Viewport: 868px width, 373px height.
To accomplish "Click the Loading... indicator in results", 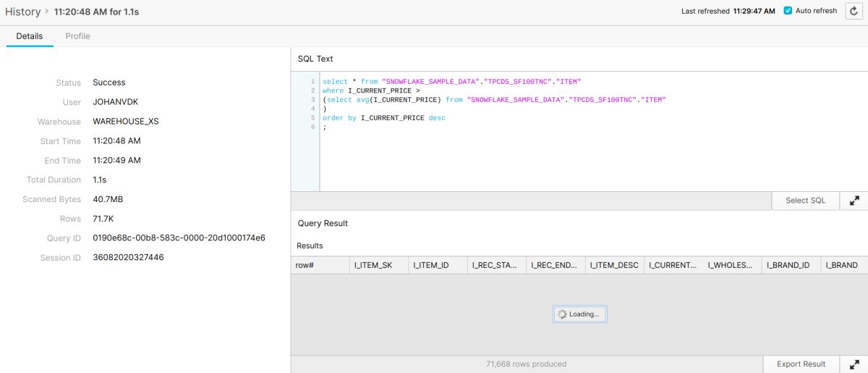I will [x=580, y=314].
